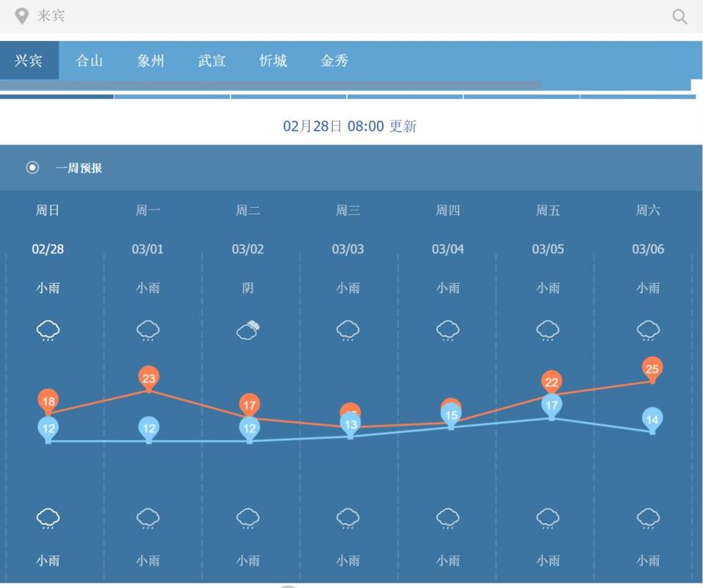Switch to the 象州 tab
The width and height of the screenshot is (703, 588).
(x=151, y=60)
